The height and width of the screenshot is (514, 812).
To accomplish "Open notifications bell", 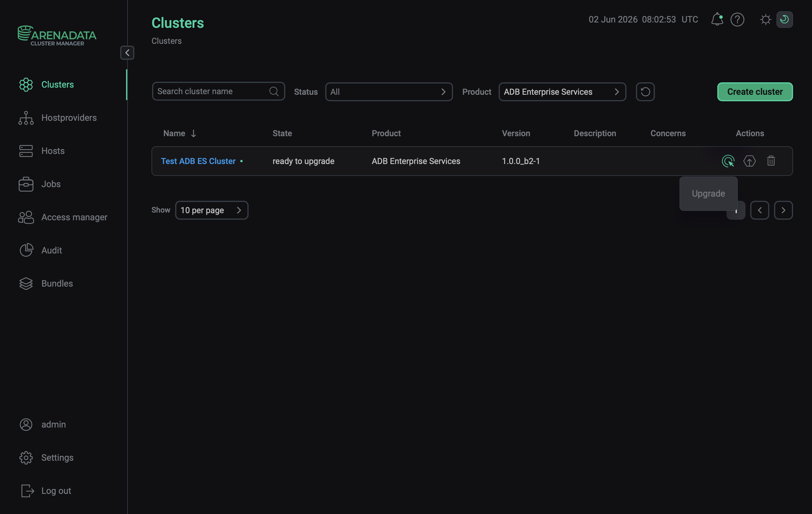I will click(717, 19).
